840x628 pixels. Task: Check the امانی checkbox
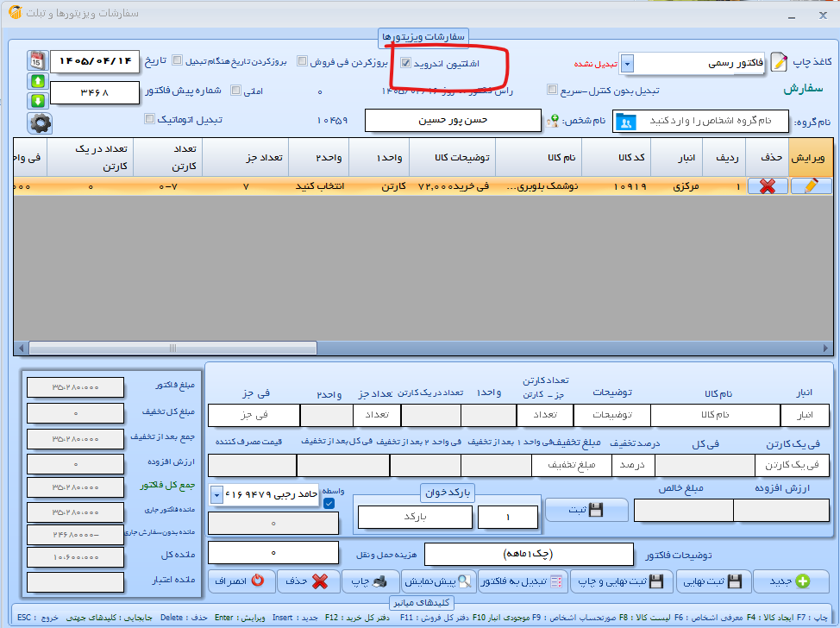pyautogui.click(x=235, y=90)
